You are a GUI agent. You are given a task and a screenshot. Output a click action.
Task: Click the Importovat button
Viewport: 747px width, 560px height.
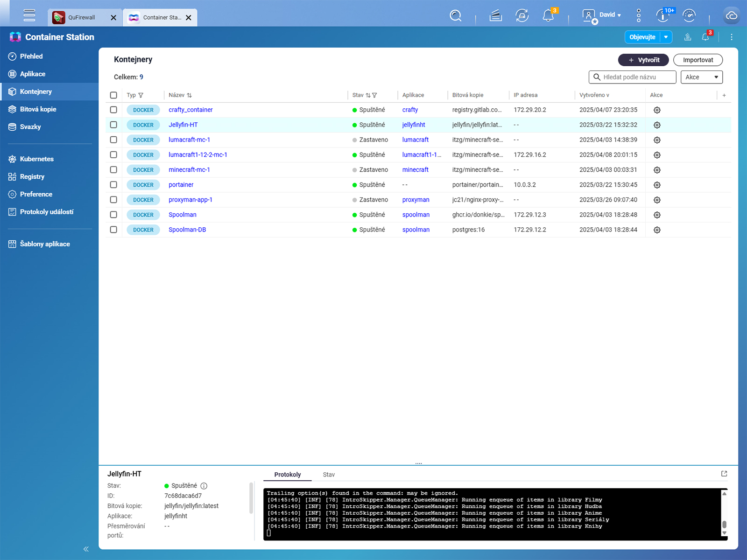pos(698,60)
